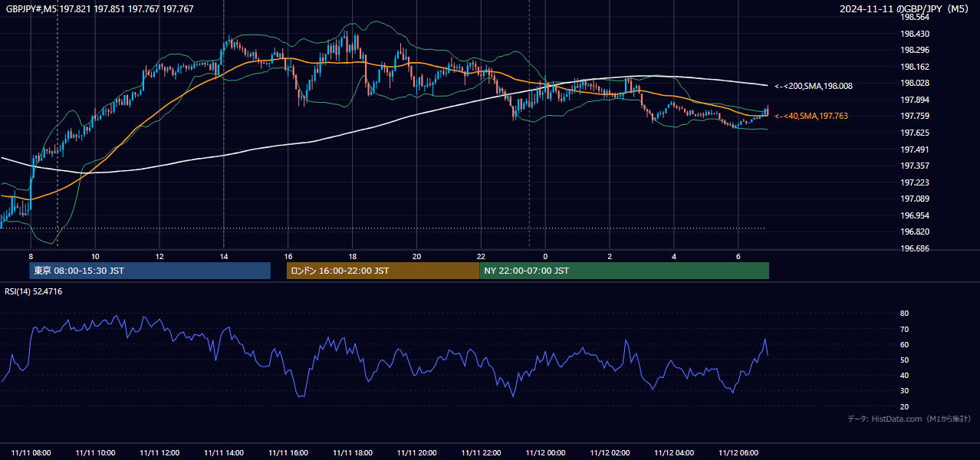Click hour tick 8 under price chart
The height and width of the screenshot is (460, 980).
coord(31,256)
